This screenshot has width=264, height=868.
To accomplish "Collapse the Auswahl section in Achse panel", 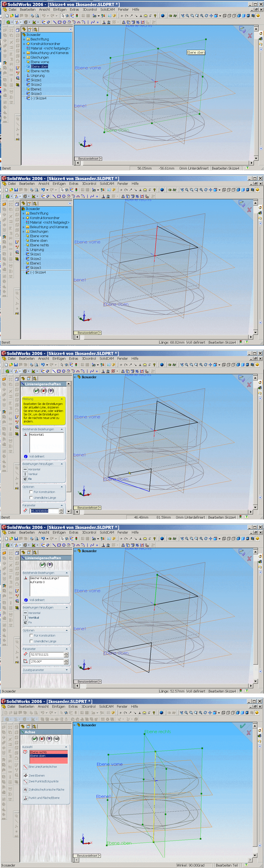I will pos(66,747).
